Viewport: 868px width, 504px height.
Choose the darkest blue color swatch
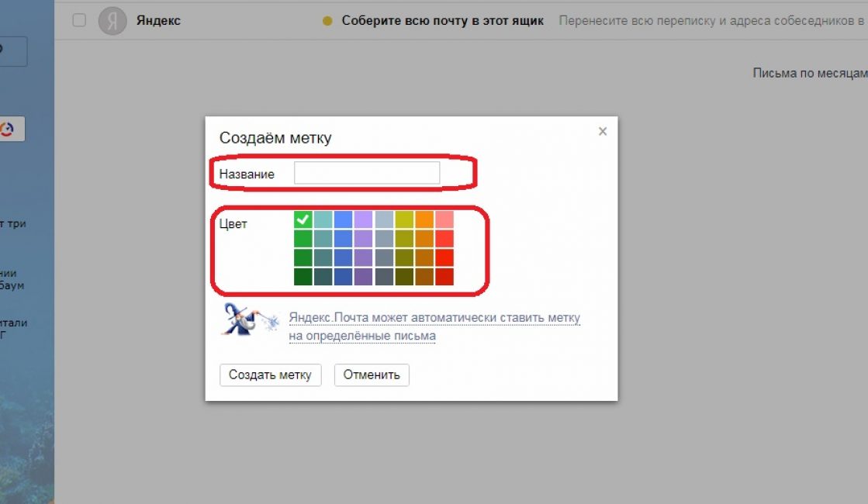343,276
